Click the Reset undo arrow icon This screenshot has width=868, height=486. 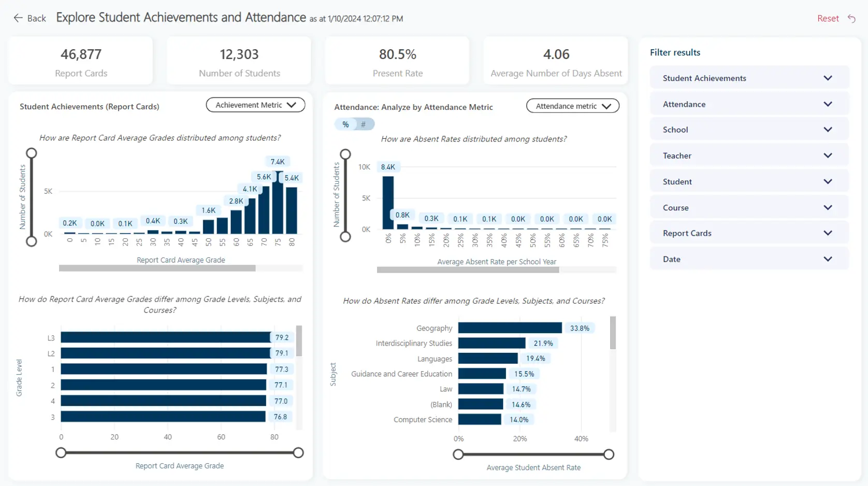click(x=851, y=18)
